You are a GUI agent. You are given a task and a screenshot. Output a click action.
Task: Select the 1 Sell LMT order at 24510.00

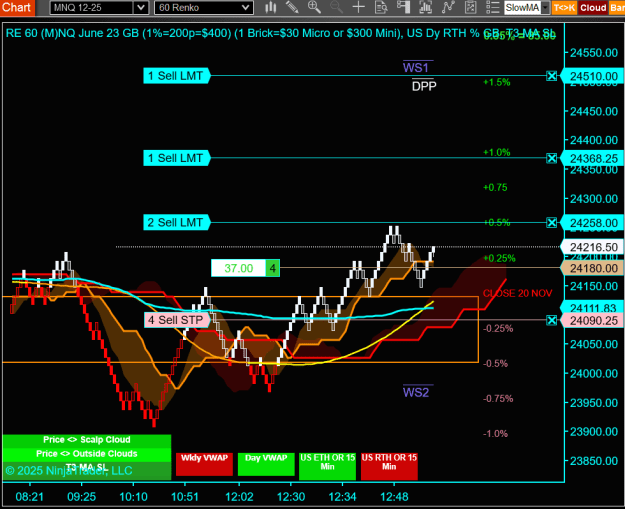pyautogui.click(x=177, y=76)
